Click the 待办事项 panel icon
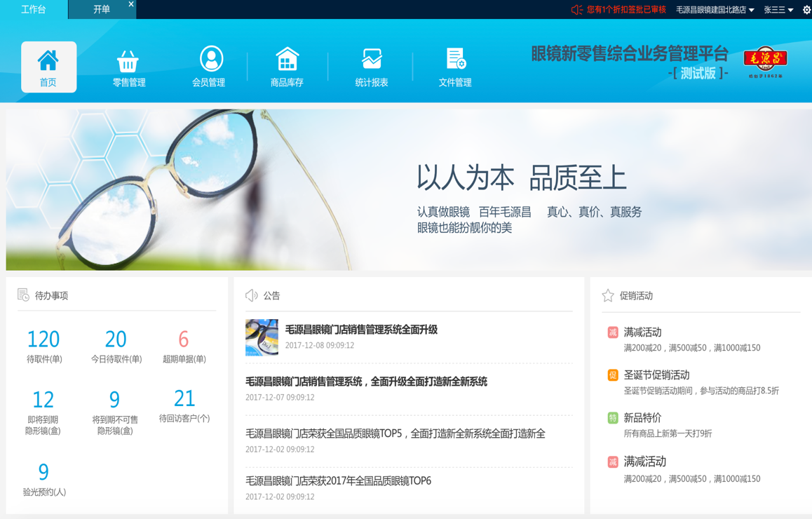 point(23,295)
